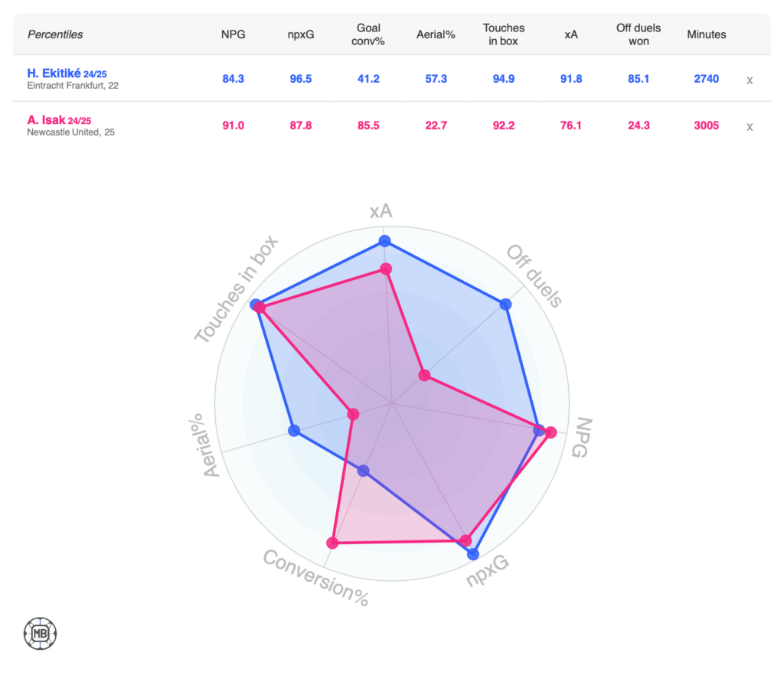Click Ekitiké's 2740 minutes value
The image size is (784, 685).
tap(706, 79)
